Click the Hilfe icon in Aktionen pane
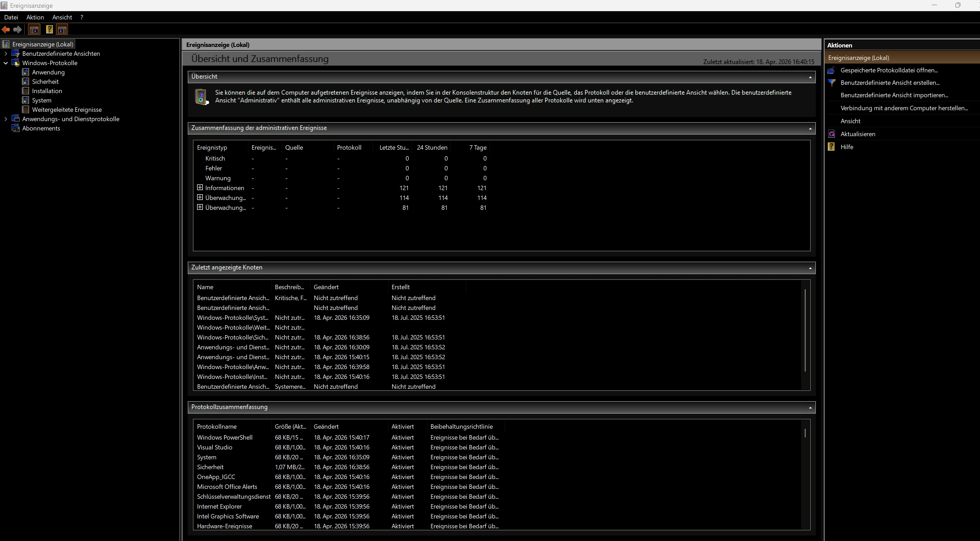The width and height of the screenshot is (980, 541). point(832,147)
